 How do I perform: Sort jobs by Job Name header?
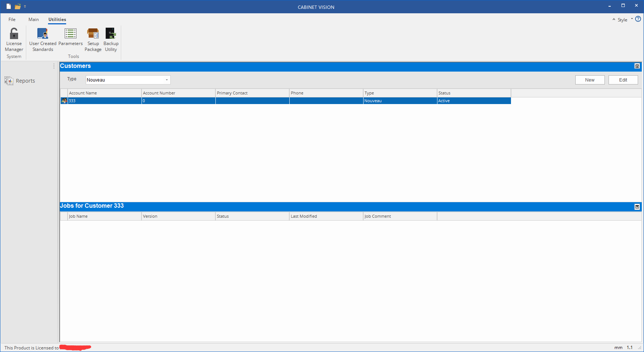[105, 216]
